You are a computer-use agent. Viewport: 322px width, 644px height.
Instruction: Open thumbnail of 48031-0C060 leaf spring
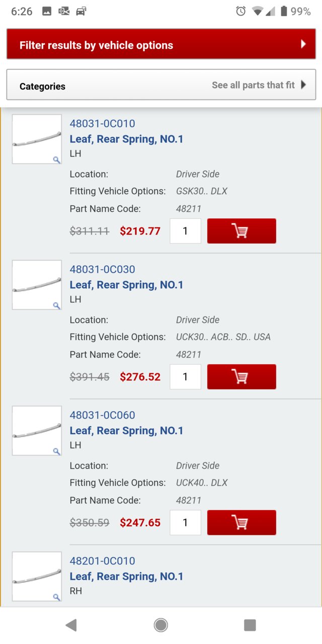pos(37,431)
